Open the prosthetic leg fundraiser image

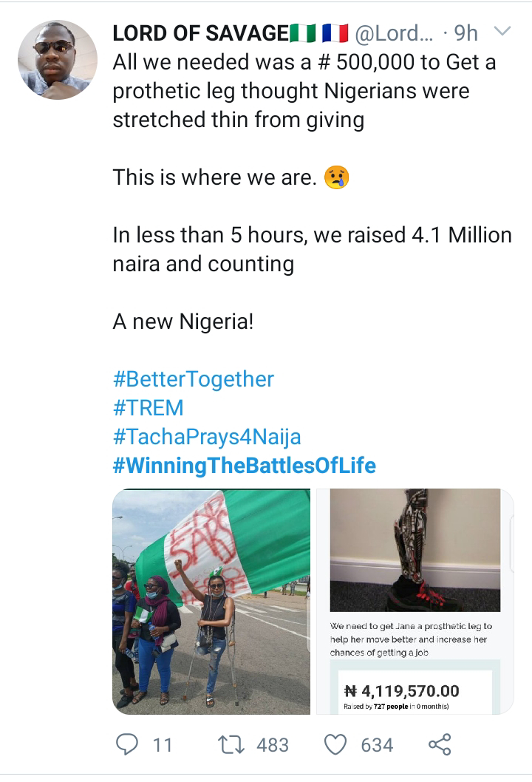point(415,601)
